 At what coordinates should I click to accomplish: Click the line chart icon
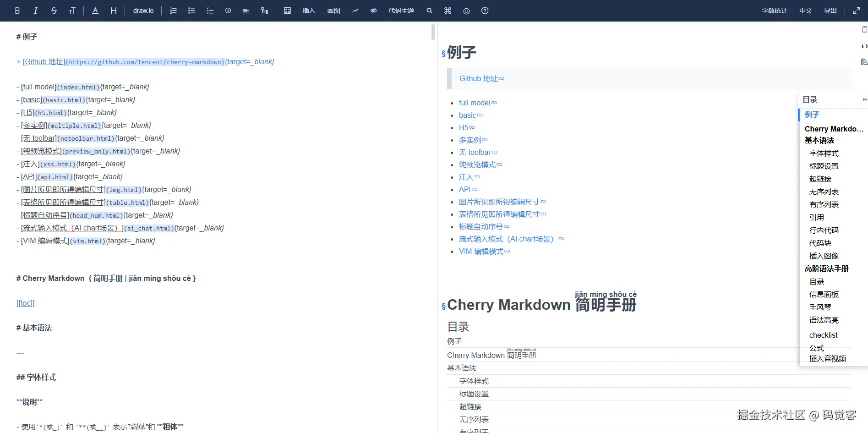(x=355, y=11)
